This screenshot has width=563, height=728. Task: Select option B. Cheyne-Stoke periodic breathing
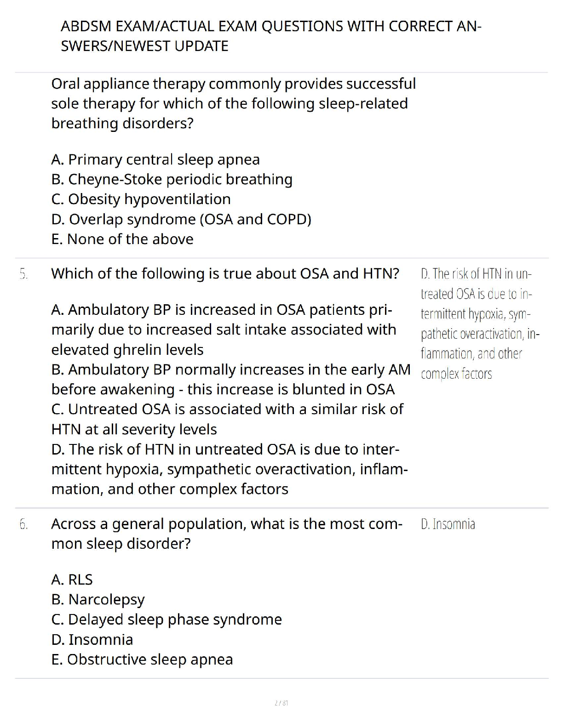point(172,179)
